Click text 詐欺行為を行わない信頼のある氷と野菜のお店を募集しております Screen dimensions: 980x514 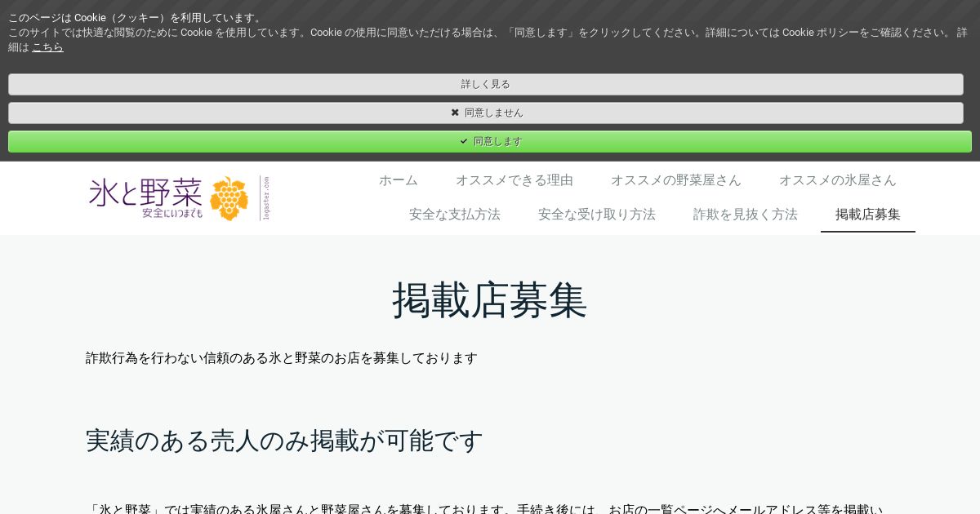point(282,358)
